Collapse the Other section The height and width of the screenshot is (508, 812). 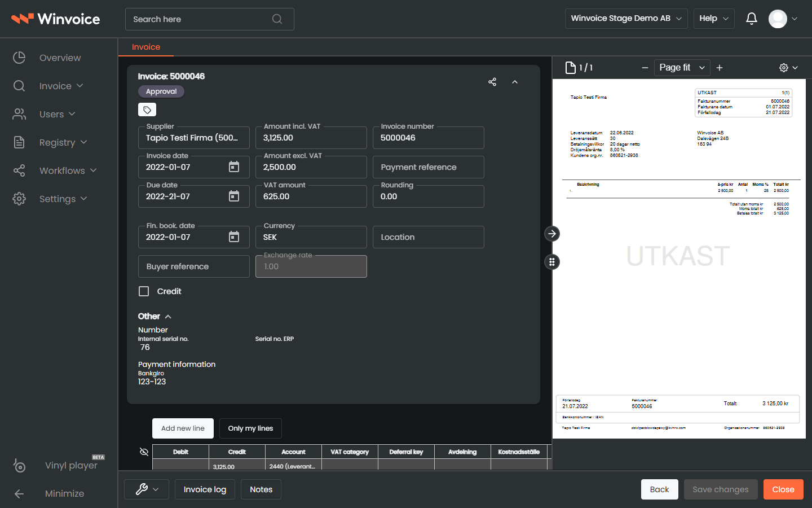[x=155, y=316]
